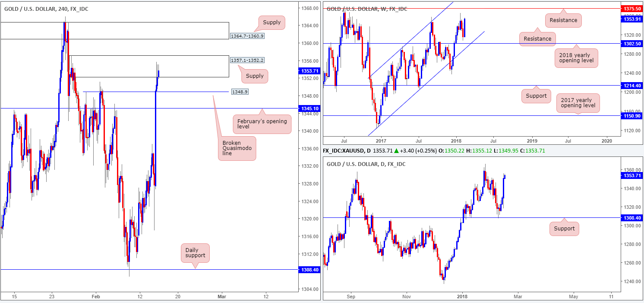
Task: Click the 1368.00 price axis value on the 240 chart
Action: pos(309,8)
